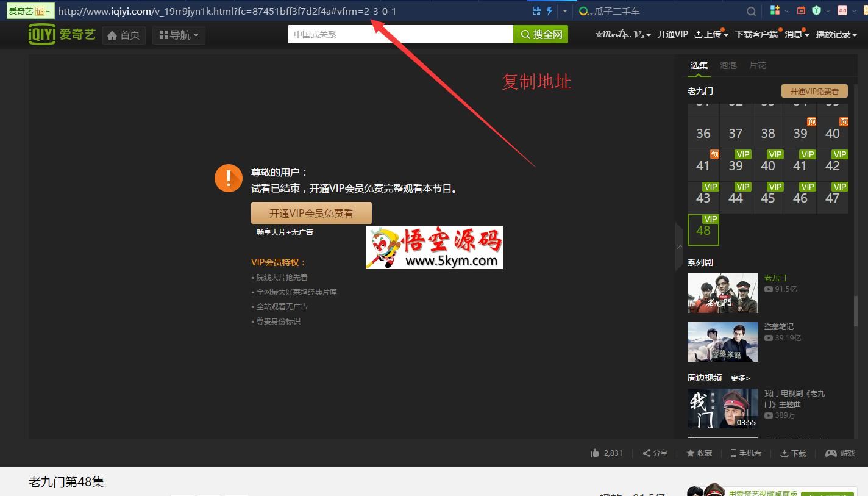Expand the address bar dropdown arrow
The image size is (868, 496).
click(x=564, y=11)
